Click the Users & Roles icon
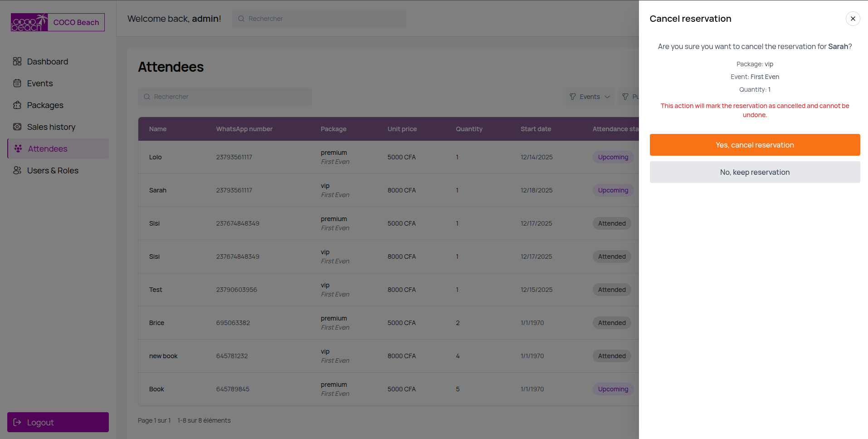868x439 pixels. tap(17, 170)
